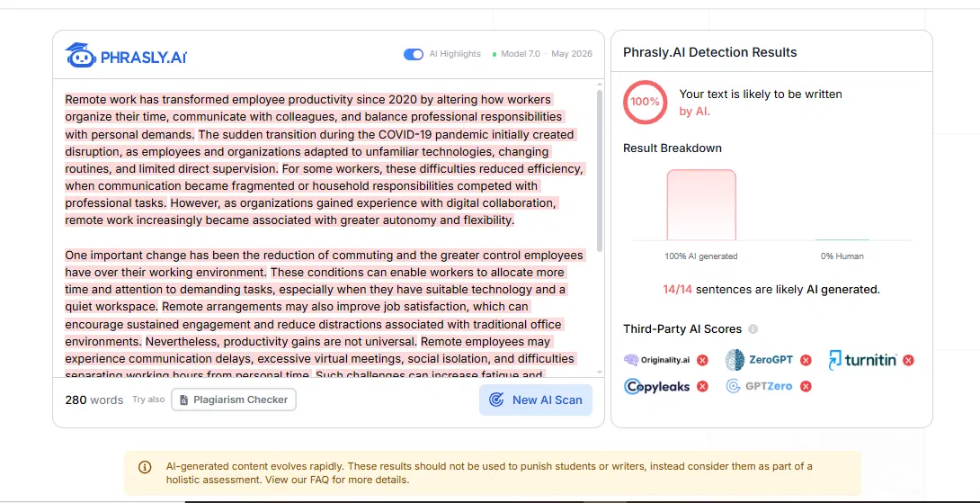This screenshot has height=503, width=980.
Task: Click the green Model 7.0 status dot
Action: coord(494,54)
